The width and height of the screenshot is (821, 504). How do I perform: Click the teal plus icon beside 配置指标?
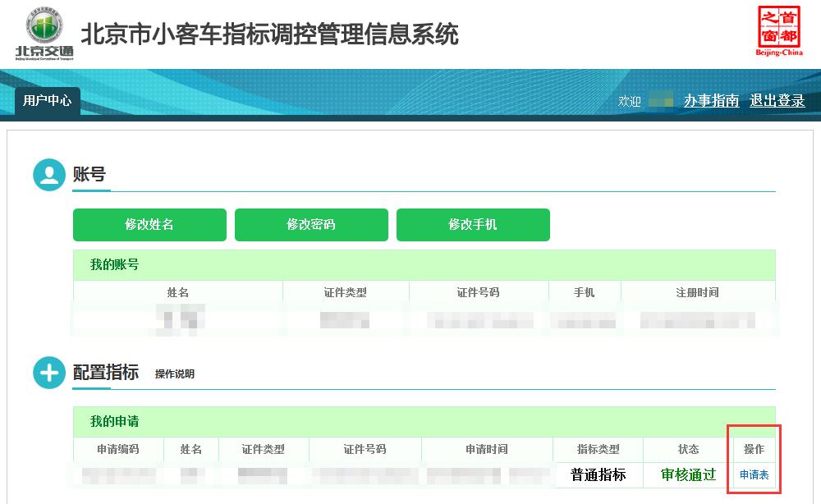48,372
